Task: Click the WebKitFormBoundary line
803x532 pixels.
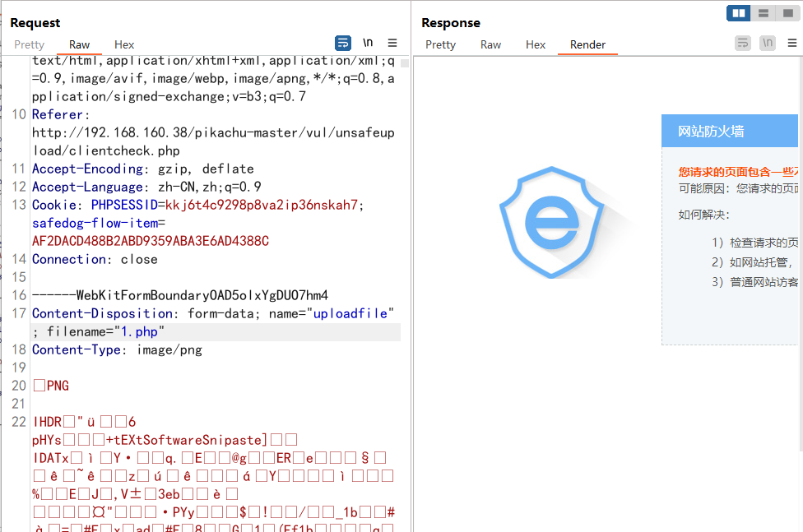Action: point(179,295)
